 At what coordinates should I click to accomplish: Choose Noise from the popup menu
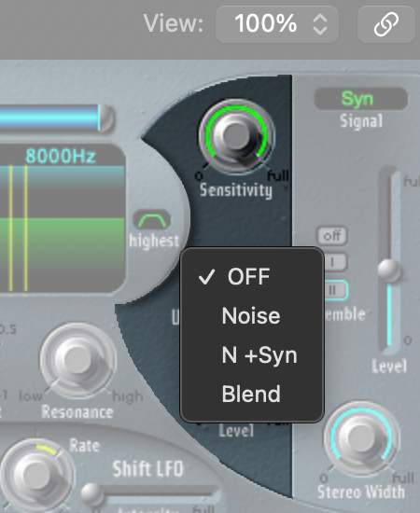click(x=252, y=315)
